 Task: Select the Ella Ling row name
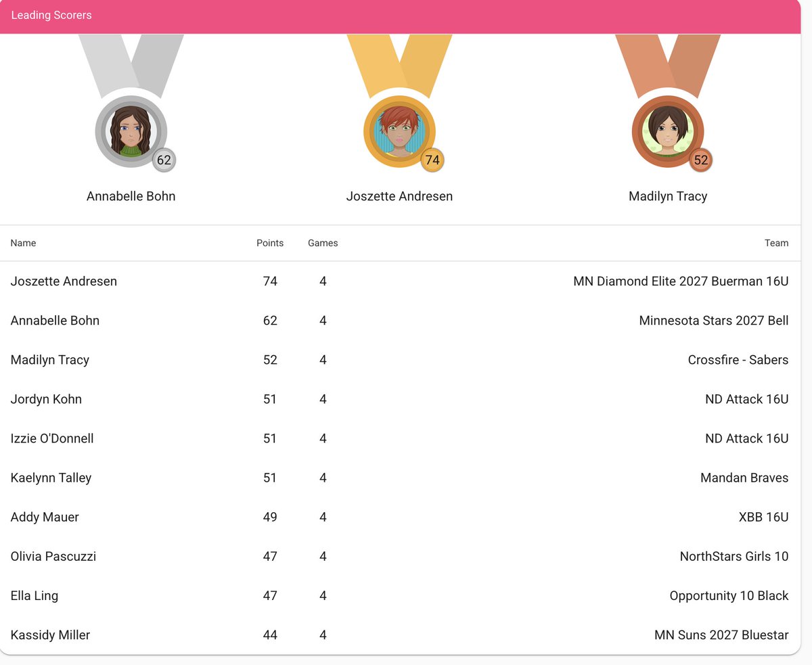(x=35, y=595)
